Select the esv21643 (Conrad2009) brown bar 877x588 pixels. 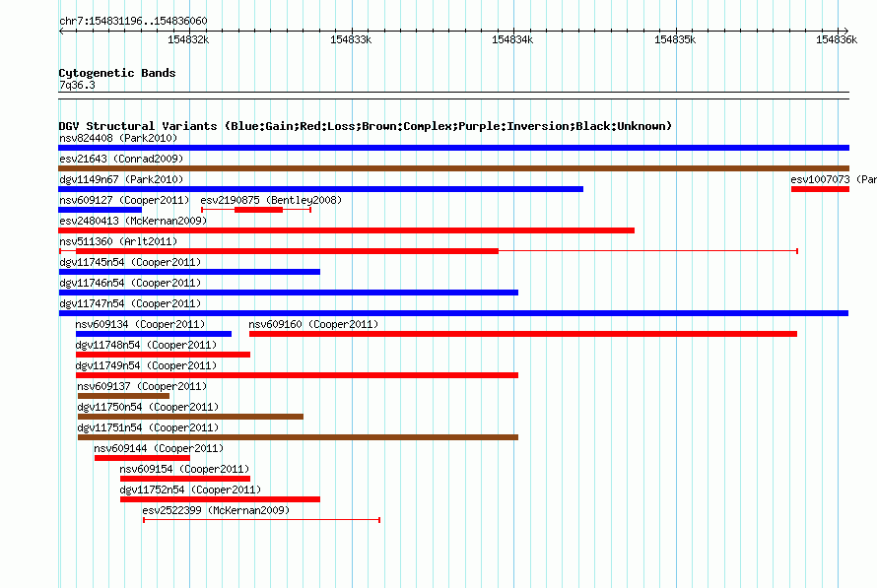click(453, 168)
